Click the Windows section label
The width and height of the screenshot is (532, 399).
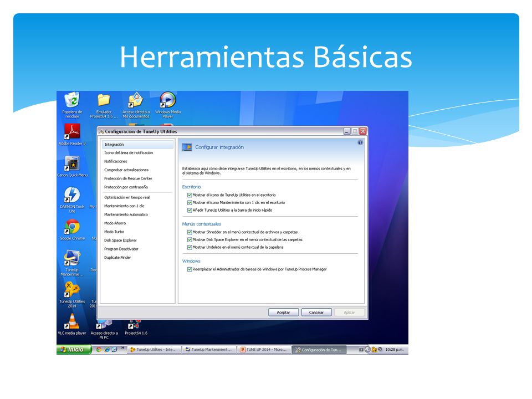pos(191,261)
